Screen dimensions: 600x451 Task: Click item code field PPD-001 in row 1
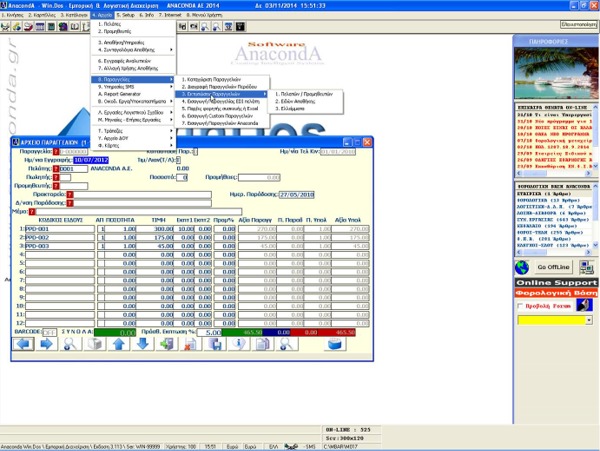[60, 229]
